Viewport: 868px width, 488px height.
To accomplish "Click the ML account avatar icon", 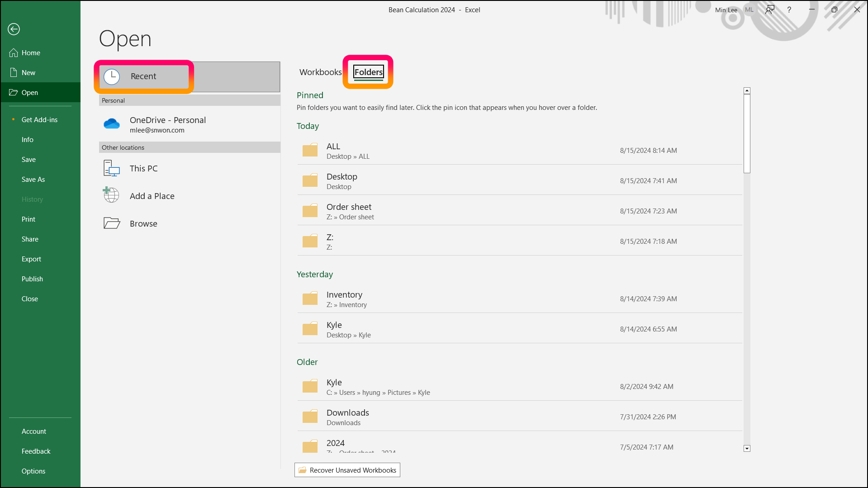I will (749, 10).
